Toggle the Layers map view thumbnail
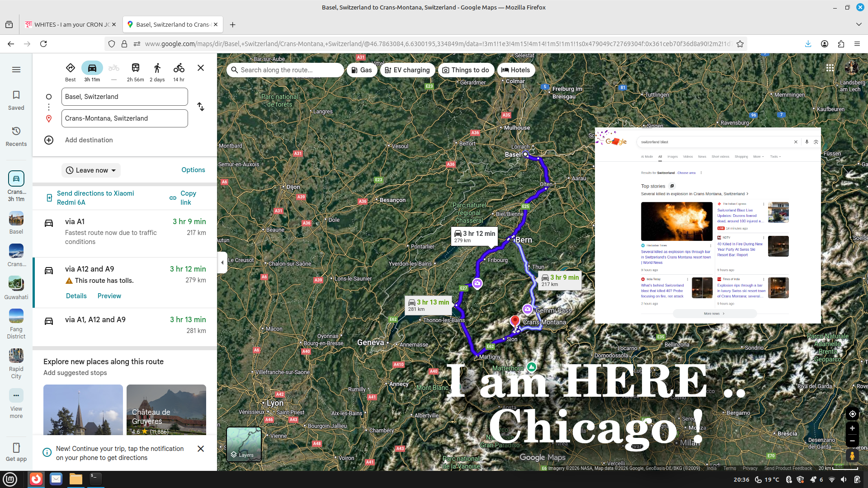Screen dimensions: 868x488 244,444
